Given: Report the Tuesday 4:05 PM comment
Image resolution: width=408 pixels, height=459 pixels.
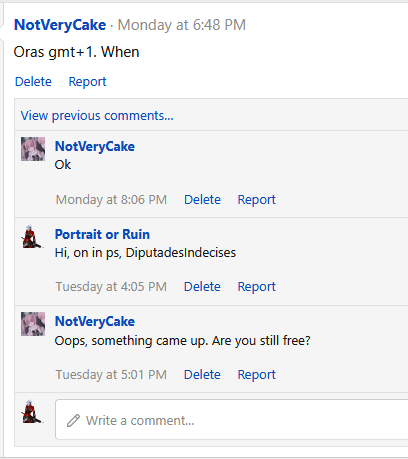Looking at the screenshot, I should tap(257, 287).
